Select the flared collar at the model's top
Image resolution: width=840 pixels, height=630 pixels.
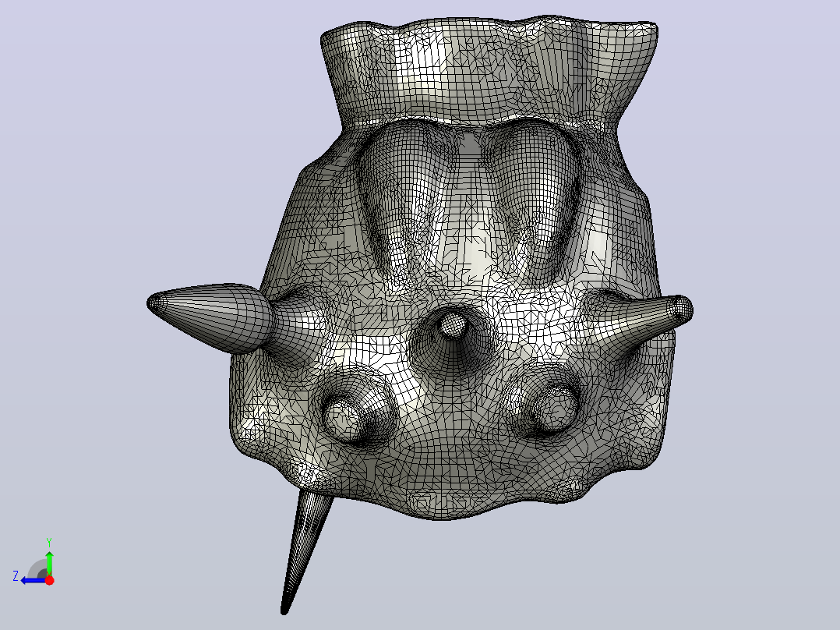[x=489, y=73]
